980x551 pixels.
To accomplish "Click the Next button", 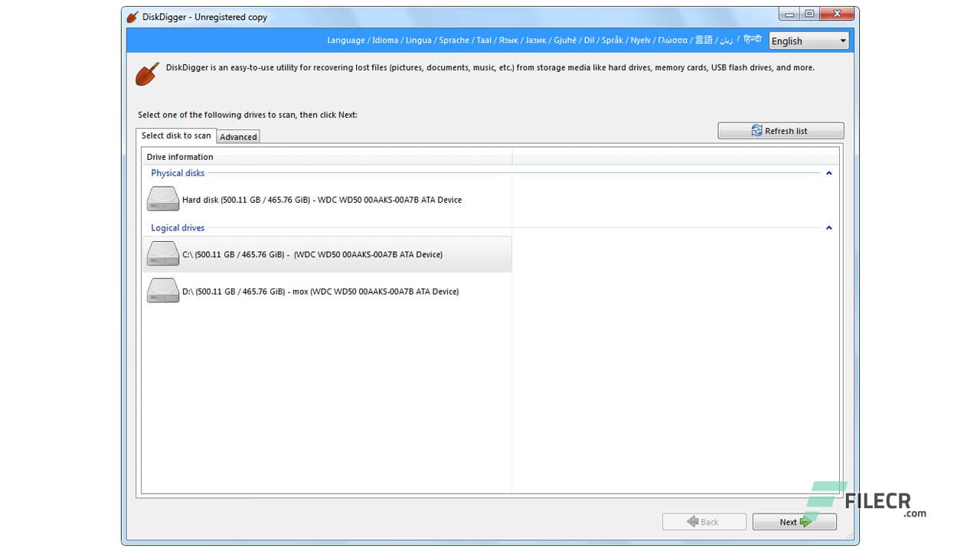I will [794, 521].
